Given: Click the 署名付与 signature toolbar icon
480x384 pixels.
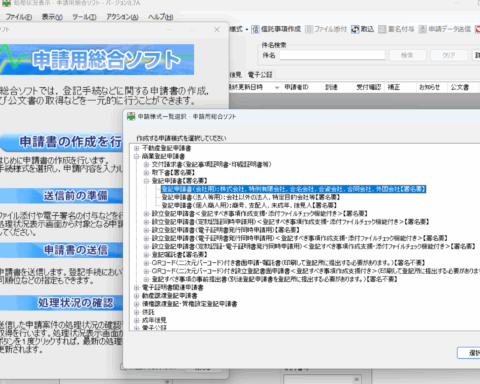Looking at the screenshot, I should click(382, 29).
